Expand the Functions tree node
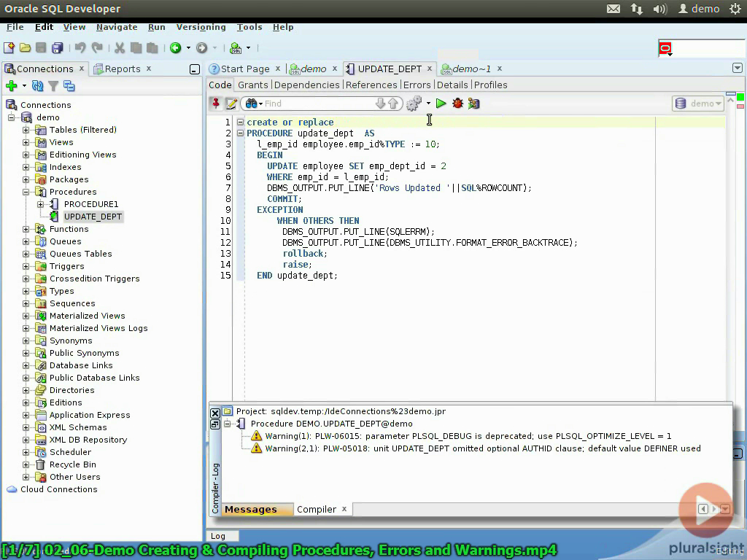 click(26, 229)
